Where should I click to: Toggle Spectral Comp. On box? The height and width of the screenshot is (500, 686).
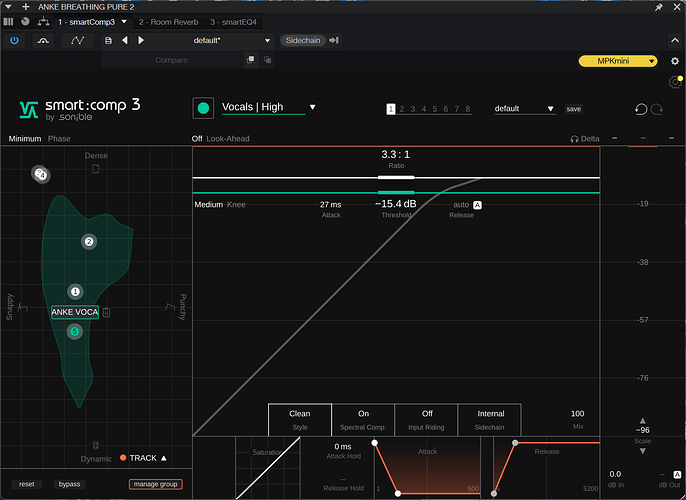coord(363,420)
